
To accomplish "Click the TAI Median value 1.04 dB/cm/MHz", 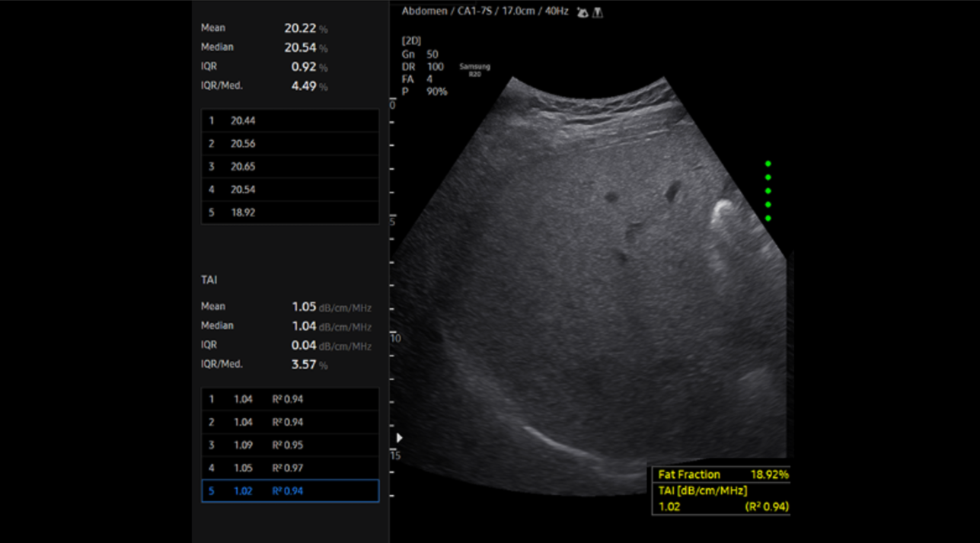I will click(331, 326).
